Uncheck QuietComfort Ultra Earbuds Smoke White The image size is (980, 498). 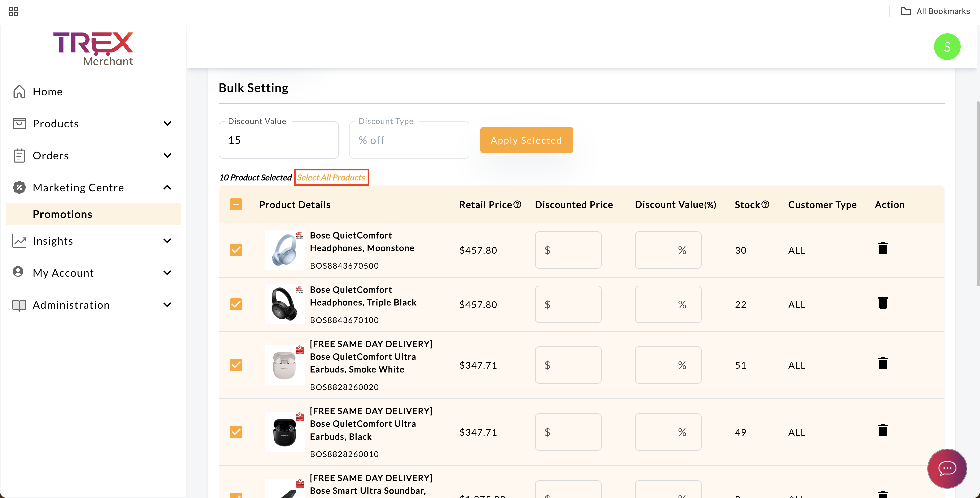click(236, 365)
